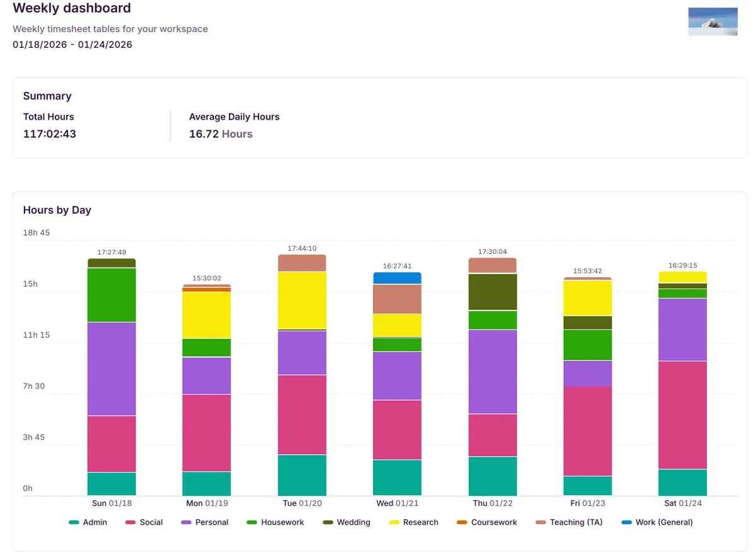Viewport: 756px width, 555px height.
Task: Click the Monday total label 15:30:02
Action: point(207,278)
